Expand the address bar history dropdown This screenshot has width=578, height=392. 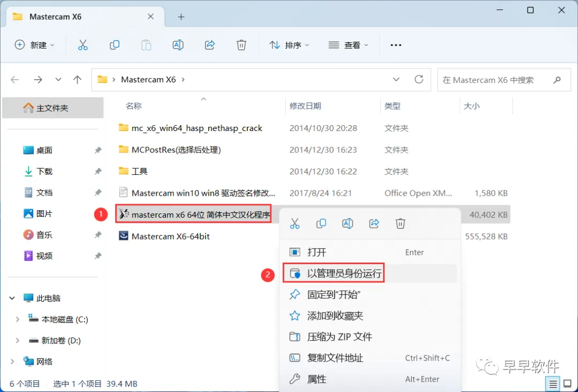tap(396, 80)
